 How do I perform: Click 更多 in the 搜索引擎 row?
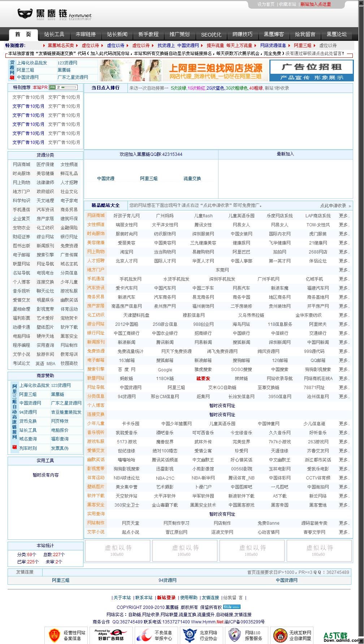tap(344, 370)
